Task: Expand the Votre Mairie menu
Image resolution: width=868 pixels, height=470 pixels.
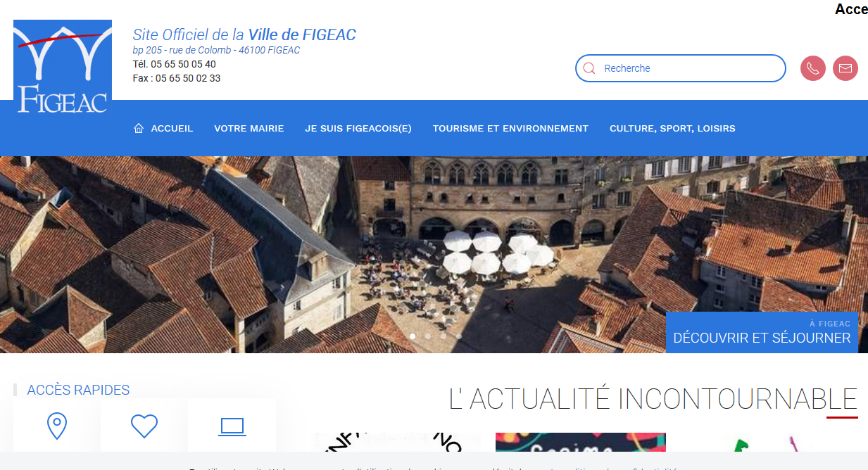Action: (x=249, y=128)
